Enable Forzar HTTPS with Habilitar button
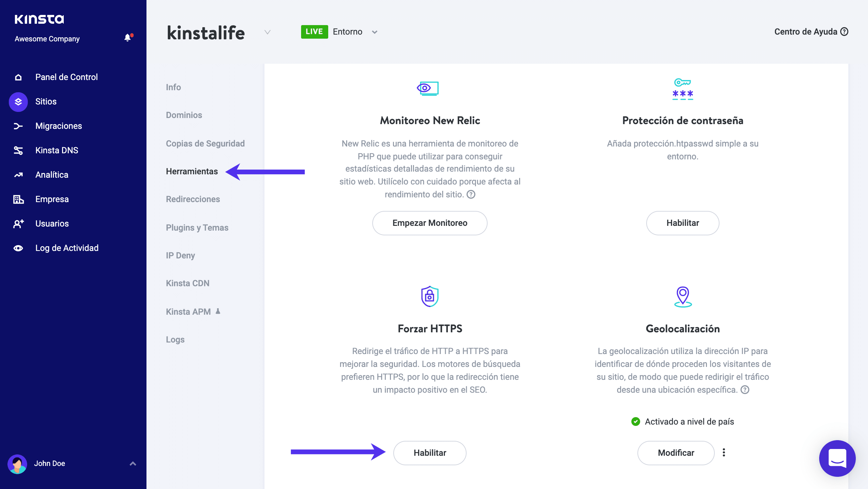 [430, 453]
